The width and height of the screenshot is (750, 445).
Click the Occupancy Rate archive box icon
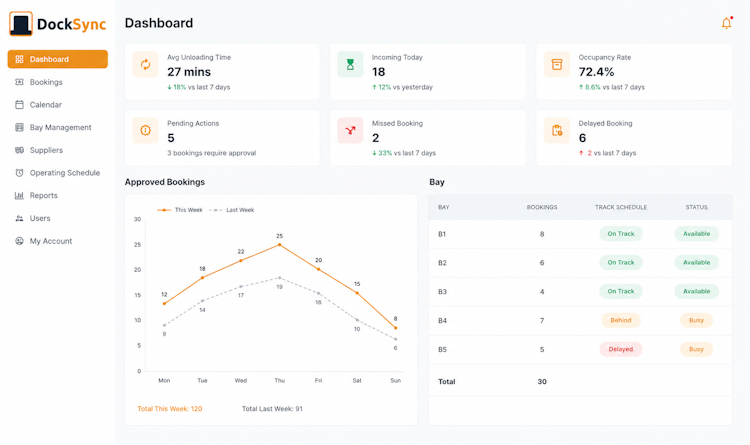point(557,64)
